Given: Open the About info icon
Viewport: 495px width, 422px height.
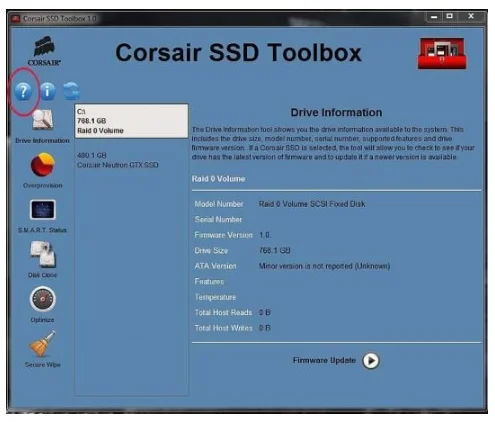Looking at the screenshot, I should (x=48, y=91).
